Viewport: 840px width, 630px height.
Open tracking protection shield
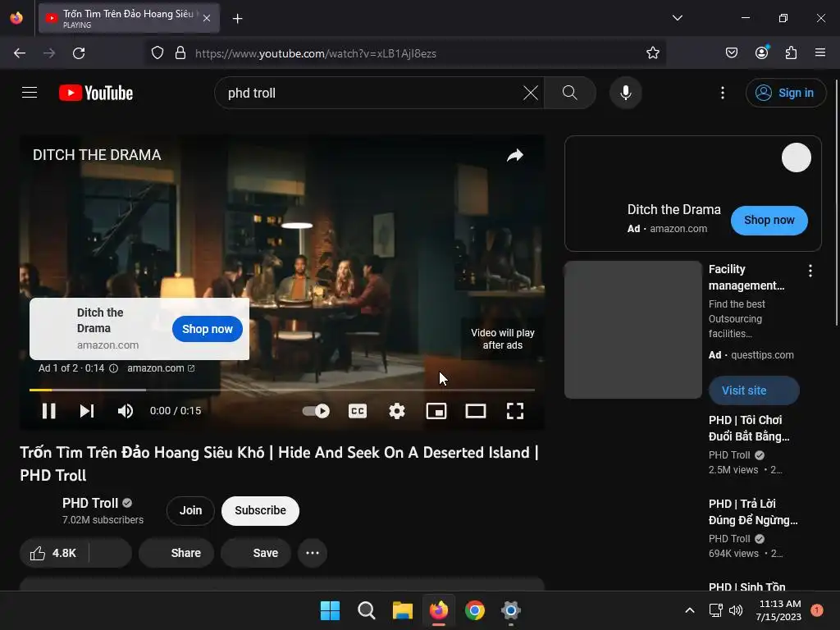coord(157,53)
